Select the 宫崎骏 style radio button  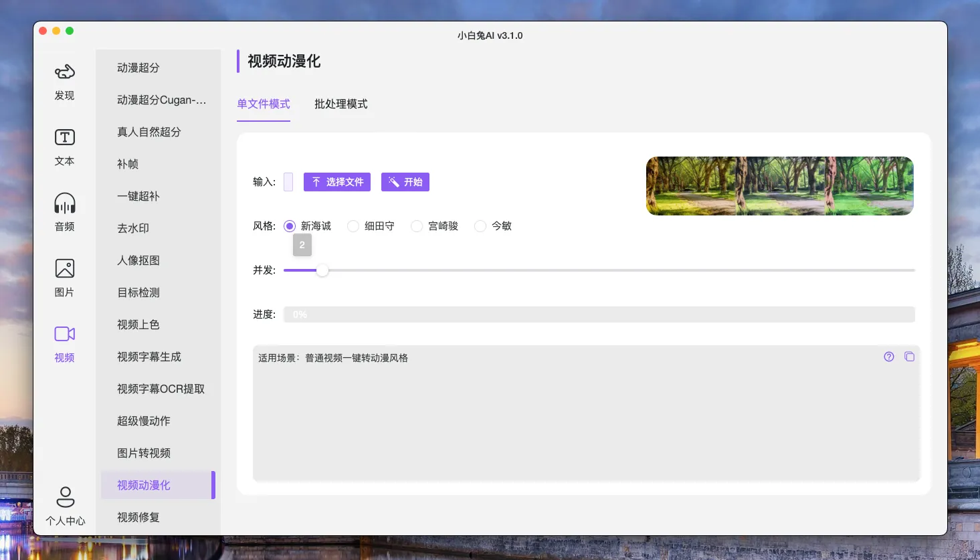tap(417, 226)
